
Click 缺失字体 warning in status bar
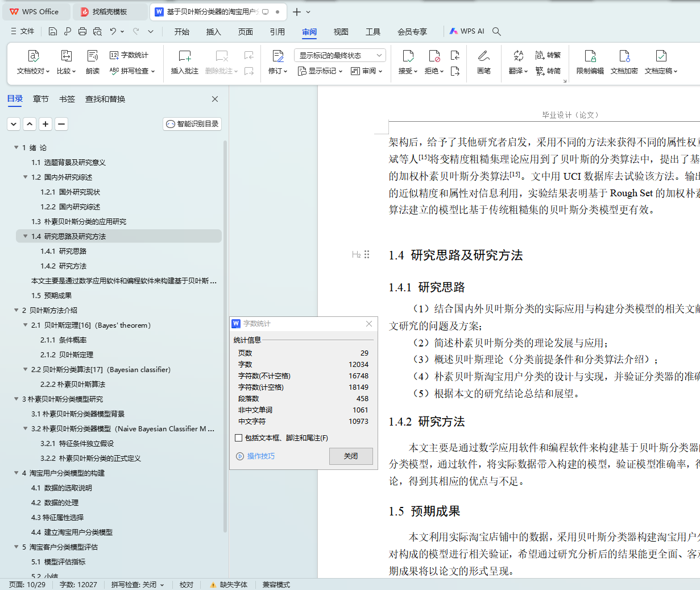[229, 584]
